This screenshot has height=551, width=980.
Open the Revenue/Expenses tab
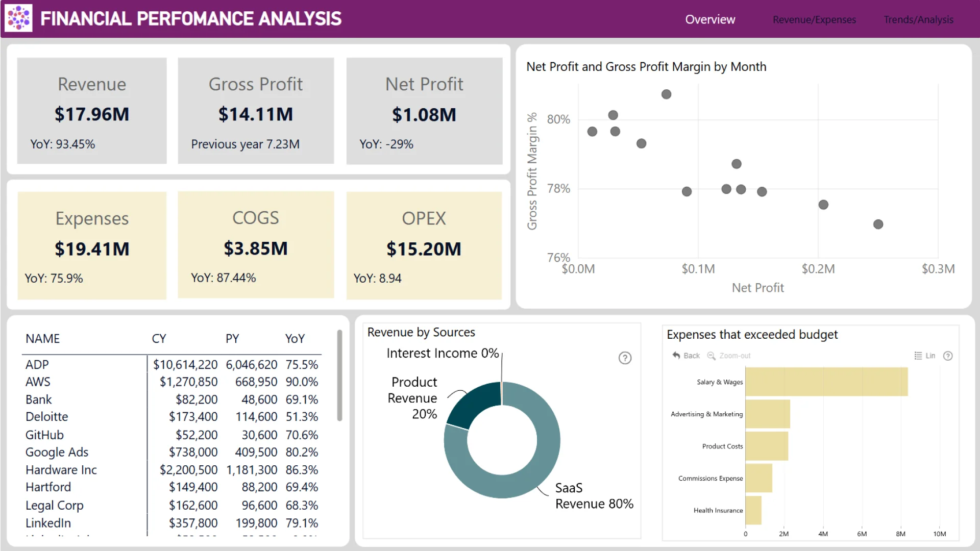tap(814, 19)
